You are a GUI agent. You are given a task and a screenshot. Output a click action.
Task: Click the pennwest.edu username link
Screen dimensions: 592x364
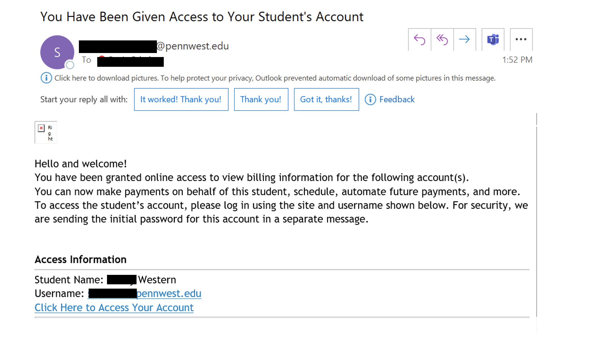[x=169, y=293]
